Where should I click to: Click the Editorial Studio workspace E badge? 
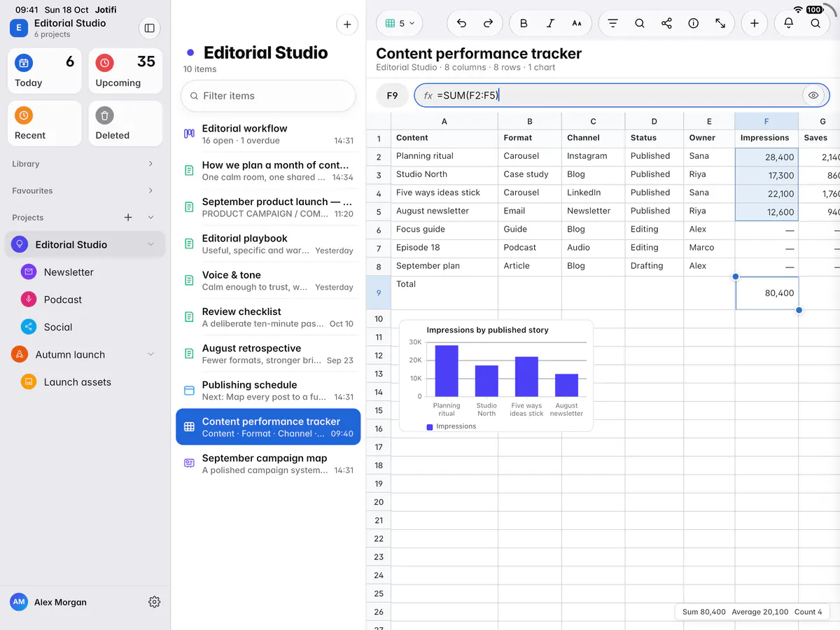click(x=18, y=28)
